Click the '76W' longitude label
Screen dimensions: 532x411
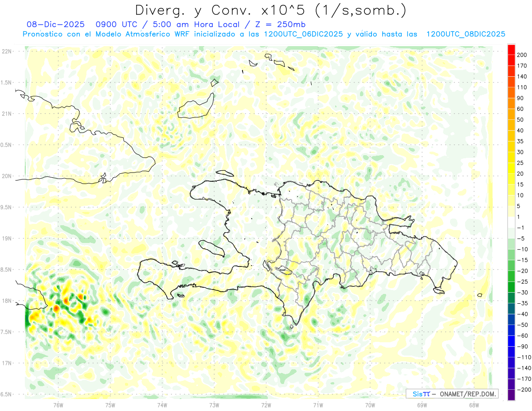58,405
